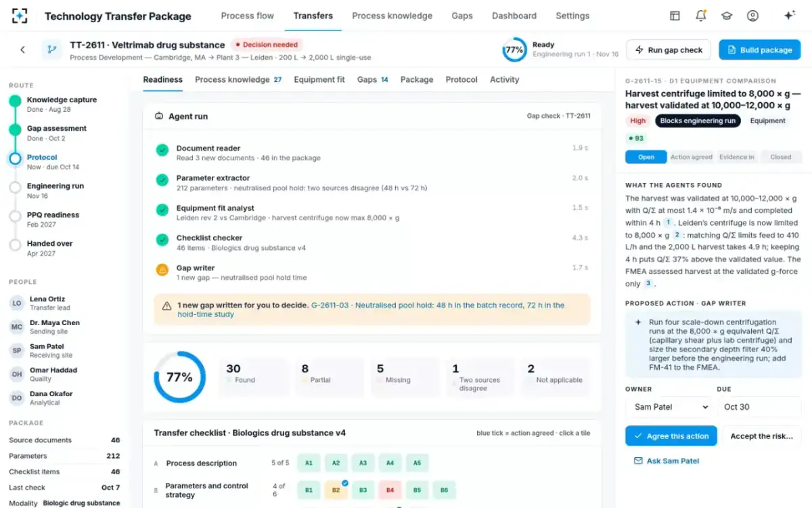Set gap status to Evidence in

point(736,157)
